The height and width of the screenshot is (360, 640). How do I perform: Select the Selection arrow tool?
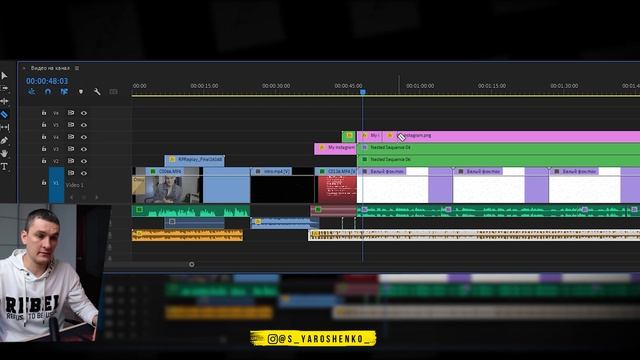4,76
